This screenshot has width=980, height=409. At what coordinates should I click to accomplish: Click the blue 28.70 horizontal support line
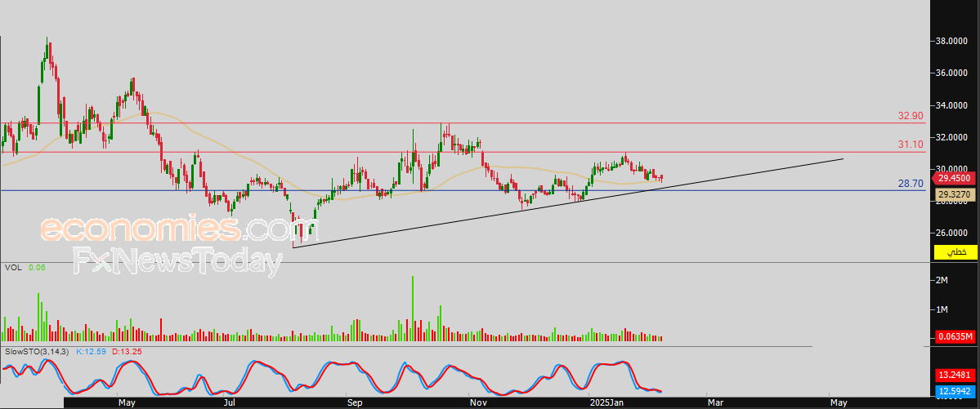(x=463, y=190)
